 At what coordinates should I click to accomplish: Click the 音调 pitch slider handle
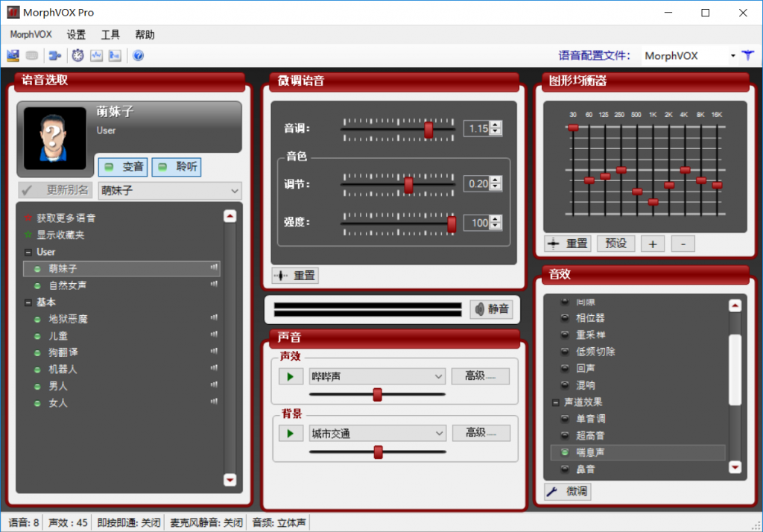pyautogui.click(x=428, y=130)
